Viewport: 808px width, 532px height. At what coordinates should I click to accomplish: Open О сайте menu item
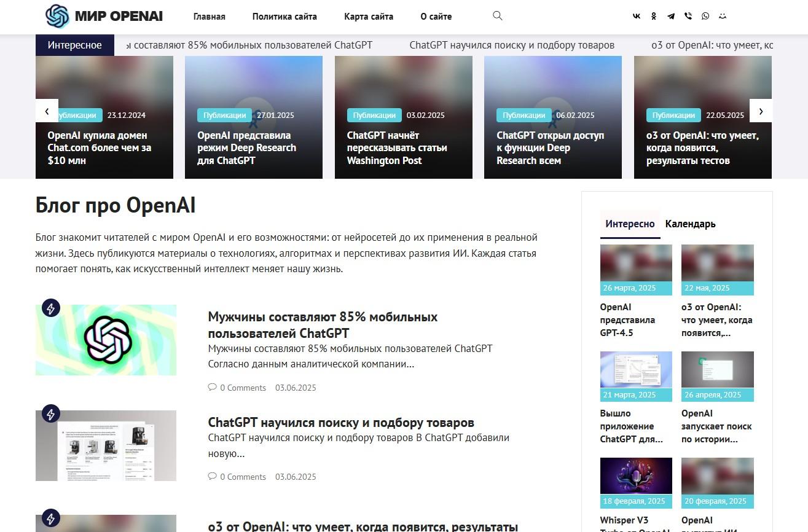coord(436,17)
